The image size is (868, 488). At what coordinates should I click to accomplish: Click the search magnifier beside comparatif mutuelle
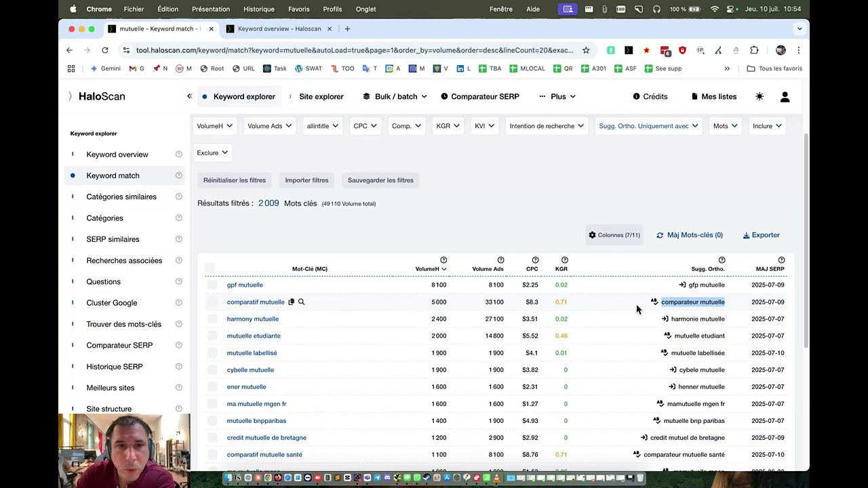coord(301,302)
